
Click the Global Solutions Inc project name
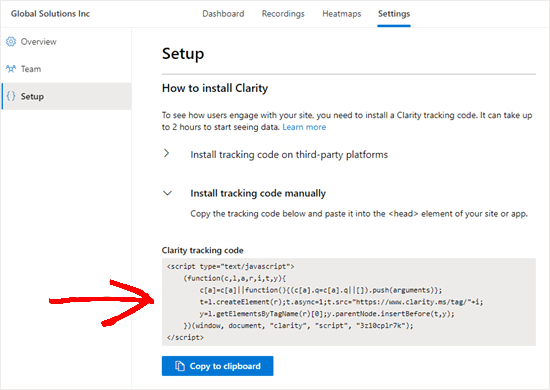tap(51, 14)
